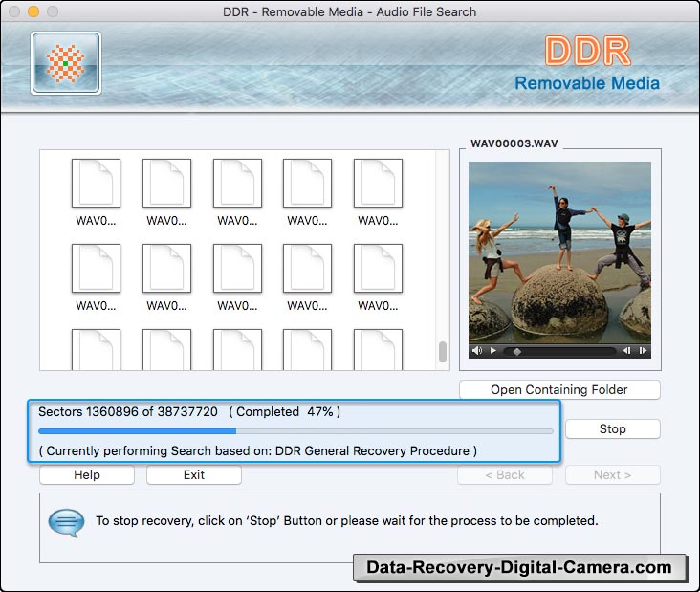Click the yellow minimize window button
This screenshot has height=592, width=700.
(x=33, y=11)
